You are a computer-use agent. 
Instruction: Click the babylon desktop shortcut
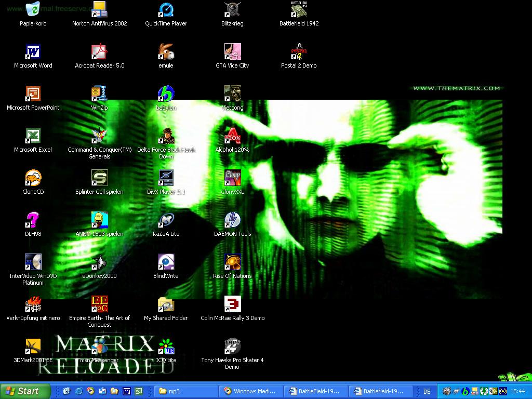[166, 94]
